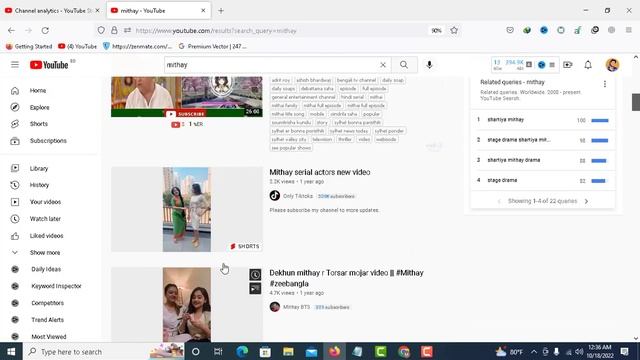
Task: Open Related queries three-dot options menu
Action: pyautogui.click(x=604, y=84)
